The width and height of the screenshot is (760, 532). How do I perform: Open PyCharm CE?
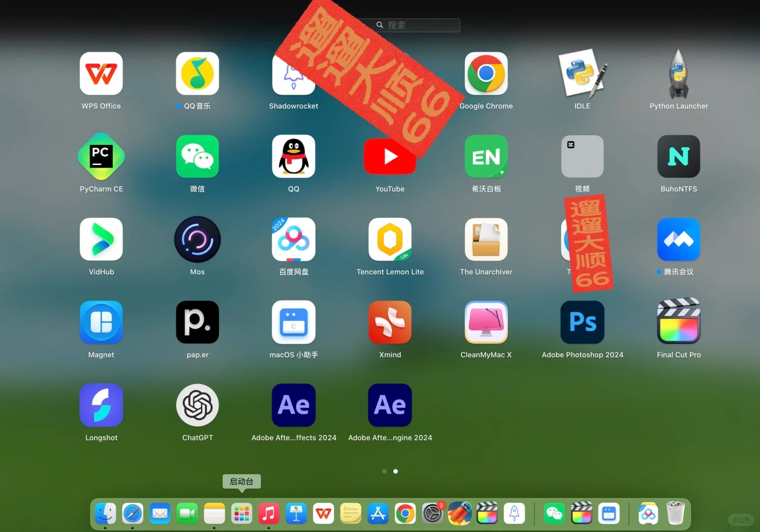coord(101,157)
